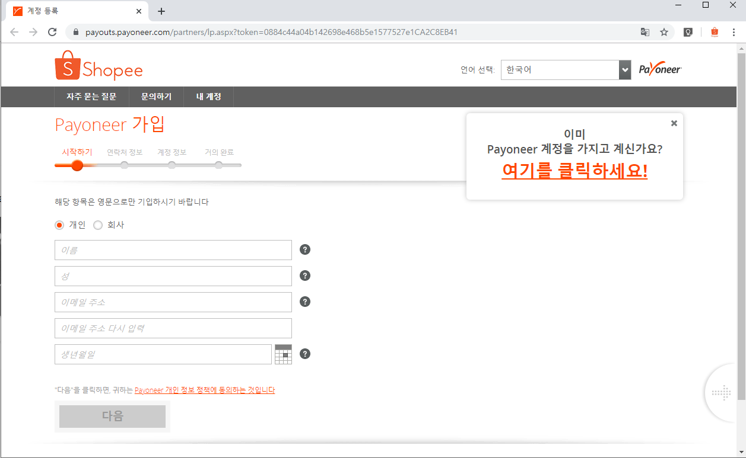Select the 회사 radio button
This screenshot has height=458, width=746.
point(98,225)
